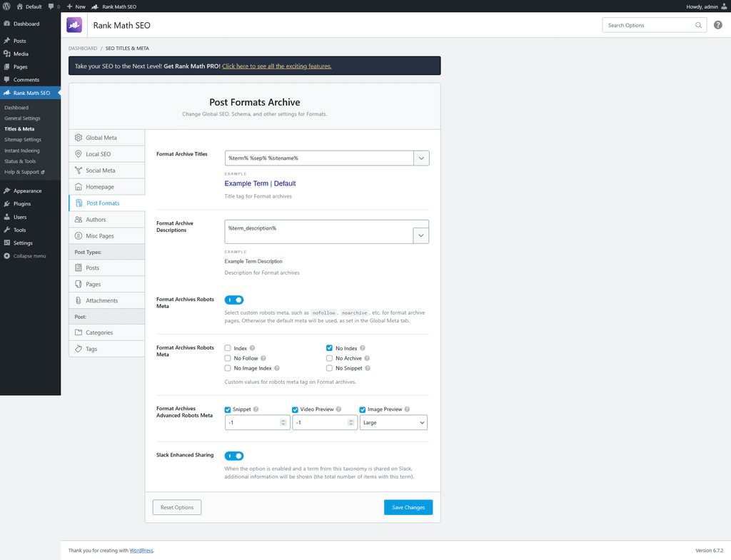Open the Pages tab under Post Types
731x560 pixels.
pyautogui.click(x=107, y=284)
